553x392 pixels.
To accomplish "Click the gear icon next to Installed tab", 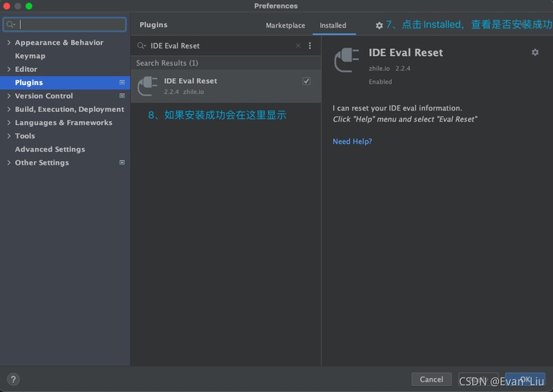I will tap(379, 26).
